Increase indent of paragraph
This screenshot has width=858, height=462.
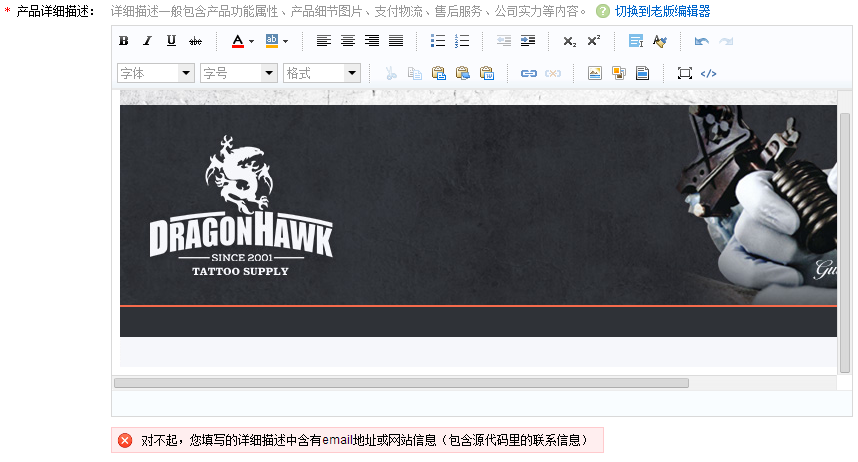tap(528, 41)
